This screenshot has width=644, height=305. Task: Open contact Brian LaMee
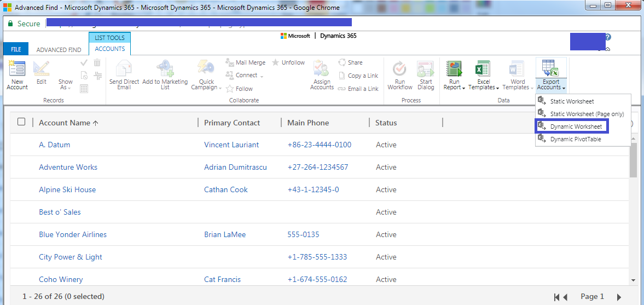(224, 234)
